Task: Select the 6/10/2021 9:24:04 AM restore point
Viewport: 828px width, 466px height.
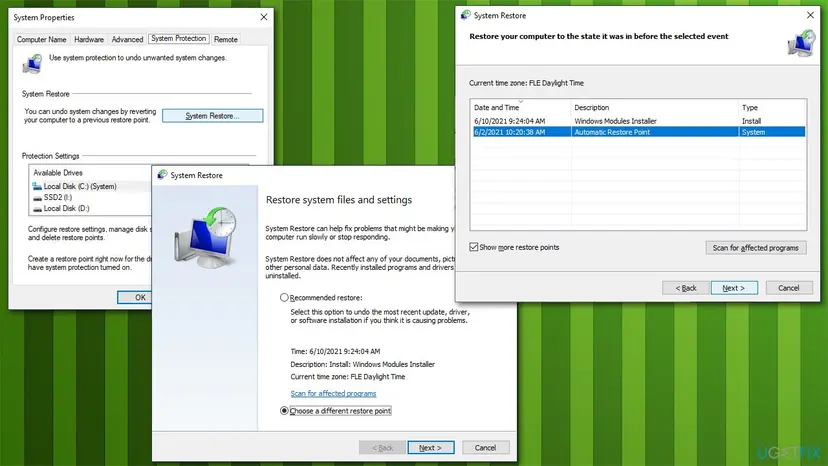Action: pyautogui.click(x=638, y=121)
